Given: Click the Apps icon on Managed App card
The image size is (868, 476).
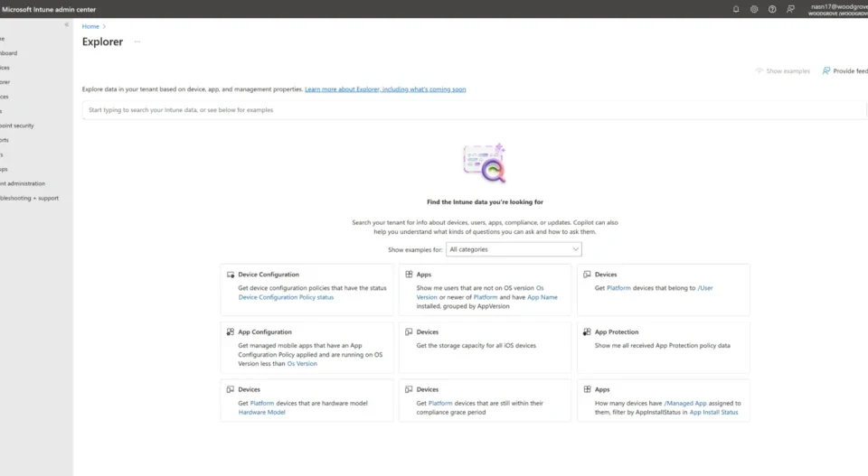Looking at the screenshot, I should point(587,389).
